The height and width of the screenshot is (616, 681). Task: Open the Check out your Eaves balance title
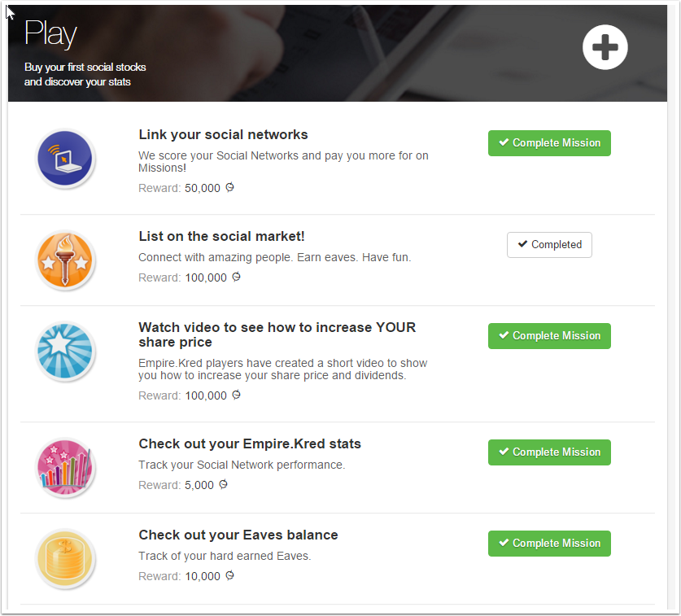point(238,535)
